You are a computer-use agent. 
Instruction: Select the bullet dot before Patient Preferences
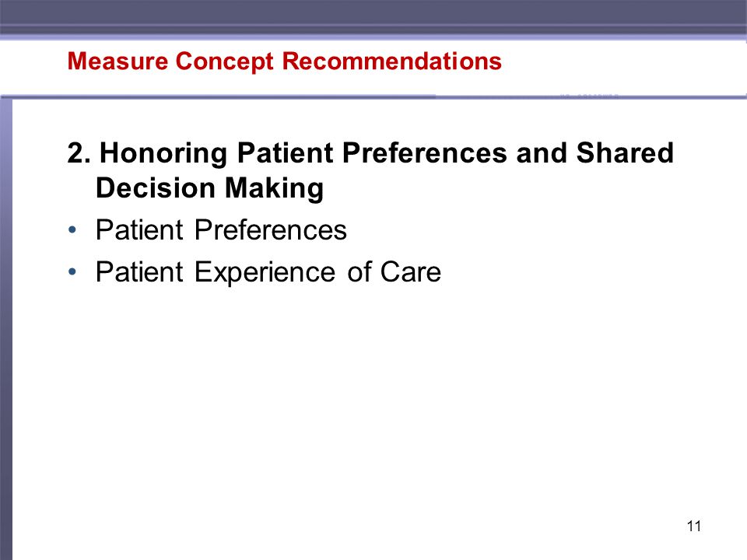[72, 230]
